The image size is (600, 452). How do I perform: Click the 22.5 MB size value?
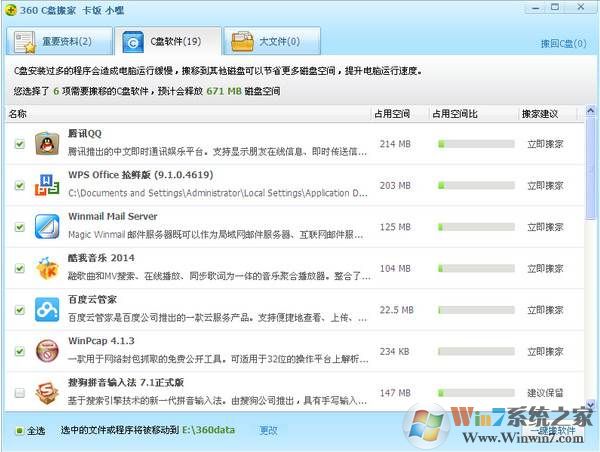396,310
